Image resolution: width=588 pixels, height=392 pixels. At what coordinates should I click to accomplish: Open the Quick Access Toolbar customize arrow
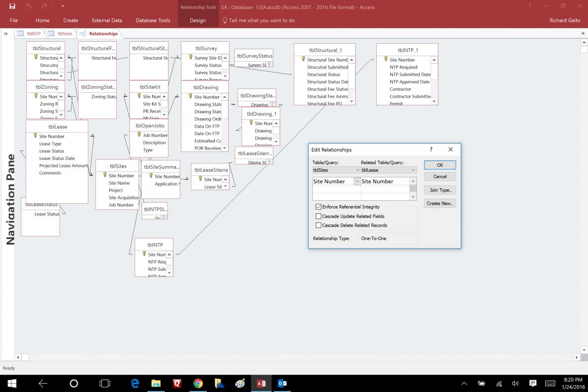[63, 6]
